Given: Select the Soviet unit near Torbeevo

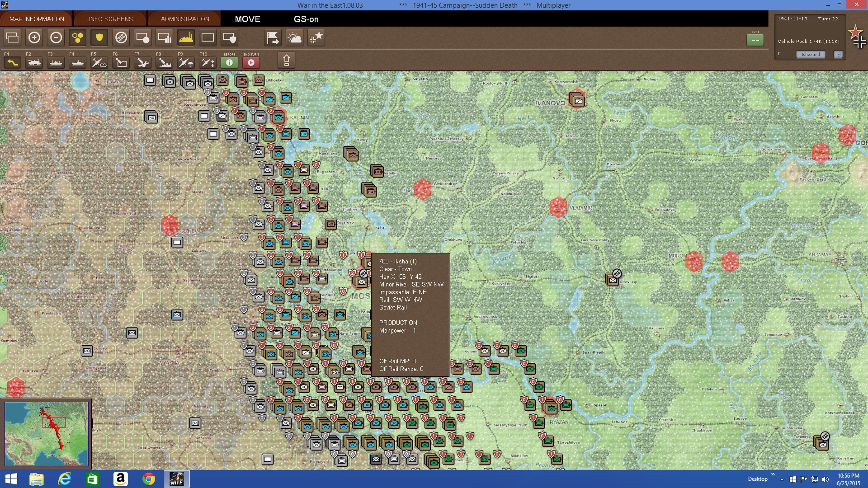Looking at the screenshot, I should point(822,442).
